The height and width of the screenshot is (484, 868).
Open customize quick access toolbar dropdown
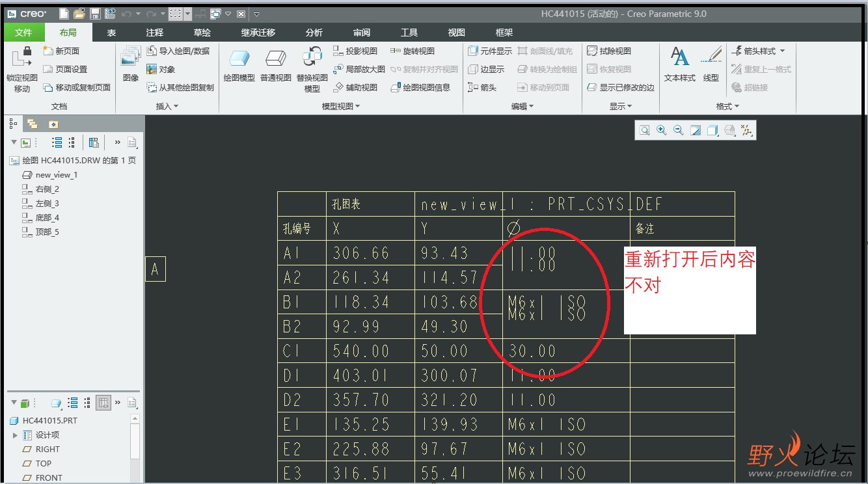(256, 14)
